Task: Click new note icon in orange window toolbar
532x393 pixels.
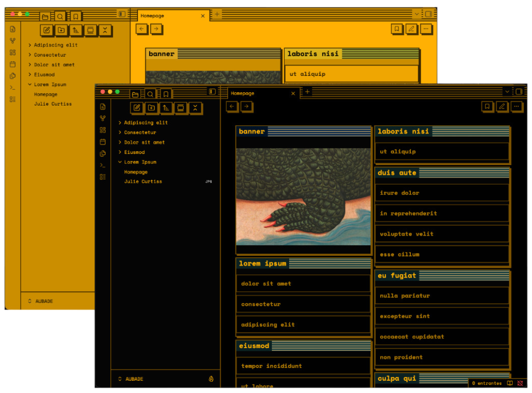Action: tap(46, 30)
